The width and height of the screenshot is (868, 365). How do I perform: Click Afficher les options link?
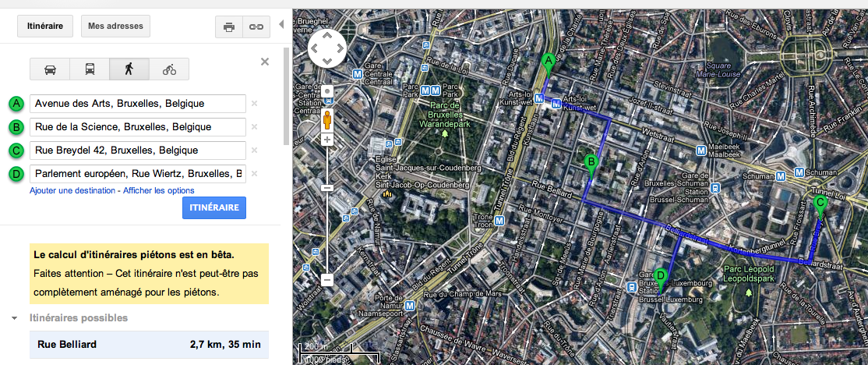158,190
